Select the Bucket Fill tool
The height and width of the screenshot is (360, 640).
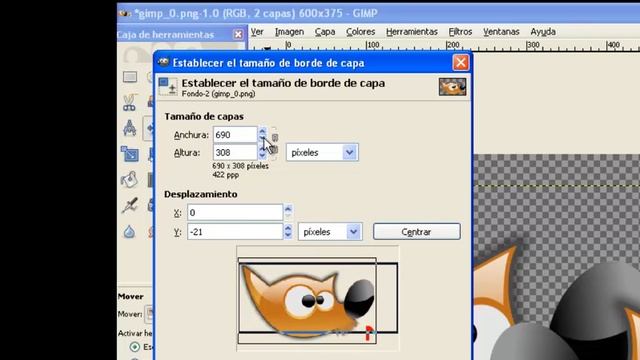[129, 180]
